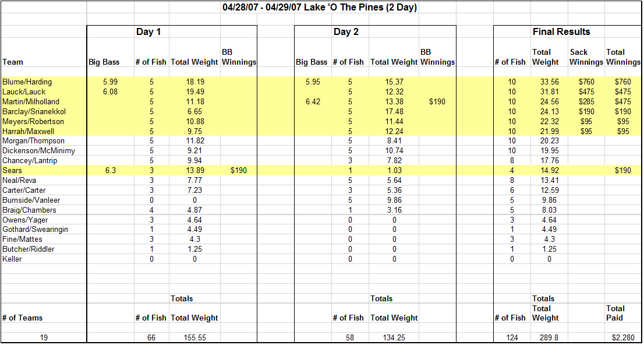Click the number of teams value 19

click(x=43, y=337)
